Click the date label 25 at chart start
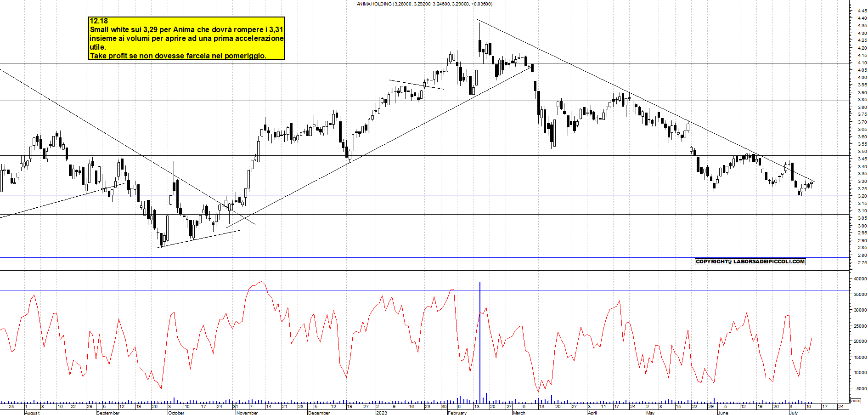Image resolution: width=868 pixels, height=415 pixels. (x=11, y=406)
